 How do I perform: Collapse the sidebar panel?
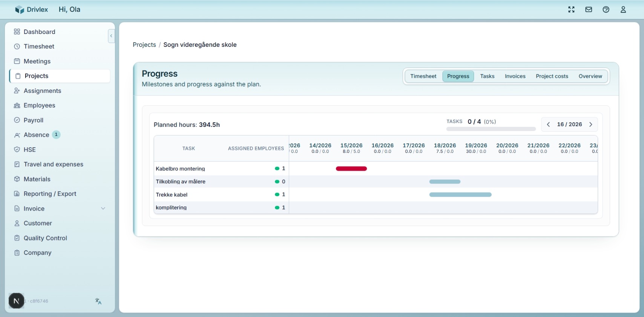click(x=111, y=36)
